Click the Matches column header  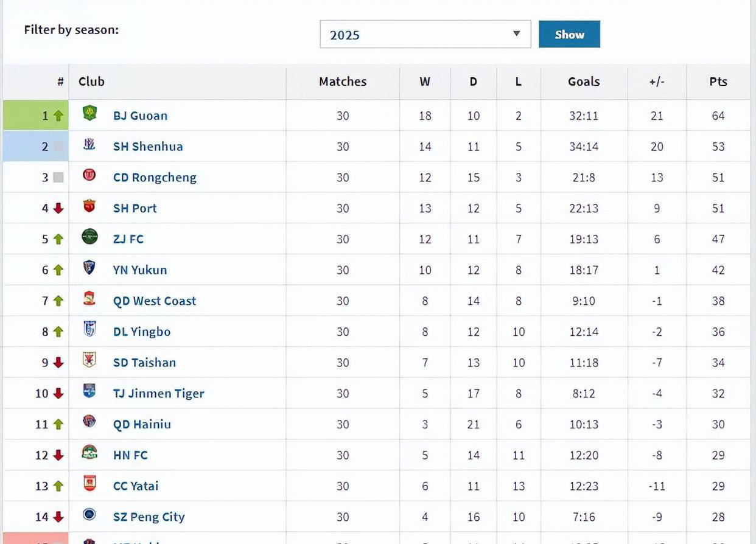coord(343,82)
